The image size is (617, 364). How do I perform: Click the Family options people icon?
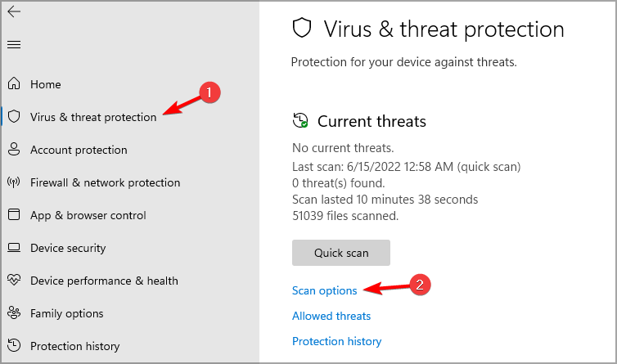pos(14,313)
